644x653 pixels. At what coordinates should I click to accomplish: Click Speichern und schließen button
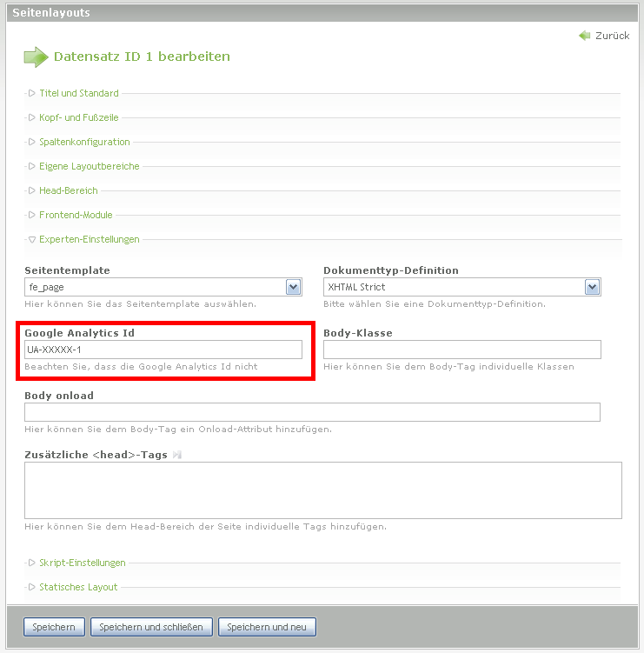coord(151,627)
